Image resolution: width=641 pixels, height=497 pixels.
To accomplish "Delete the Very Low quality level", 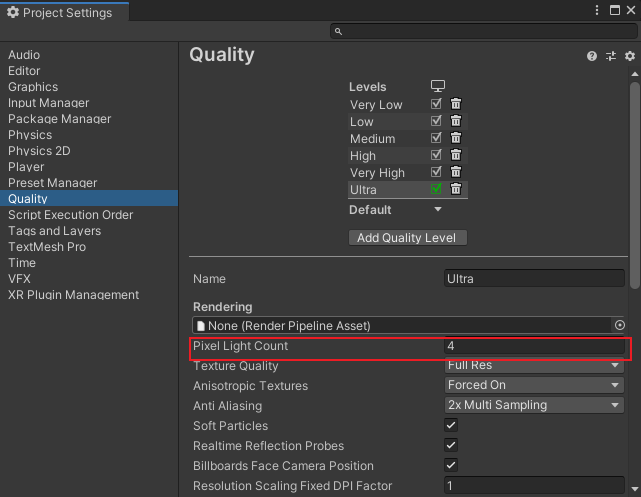I will click(x=456, y=104).
